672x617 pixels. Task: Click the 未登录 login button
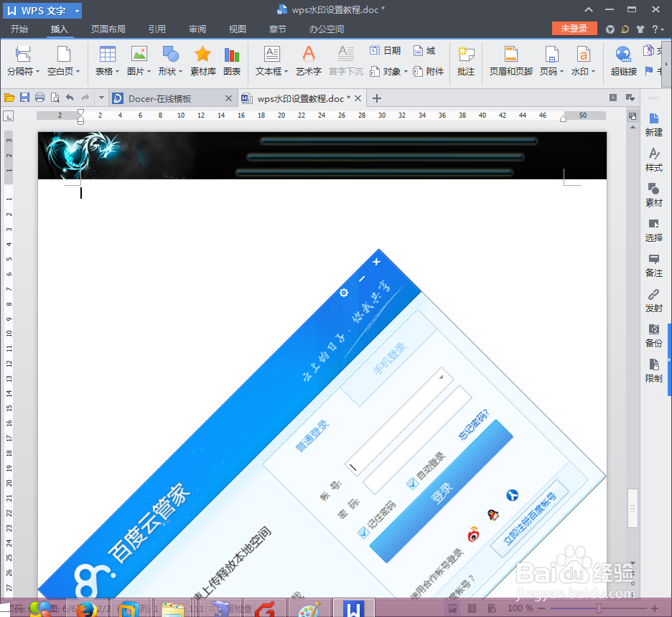click(x=574, y=29)
